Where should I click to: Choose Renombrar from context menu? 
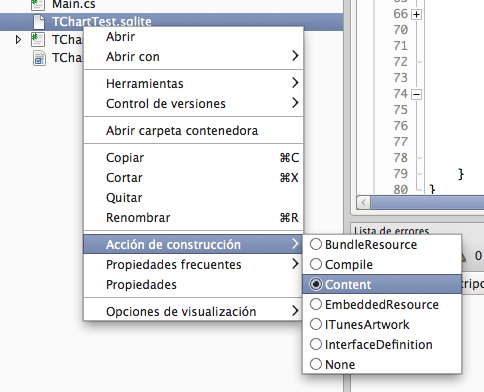point(193,217)
